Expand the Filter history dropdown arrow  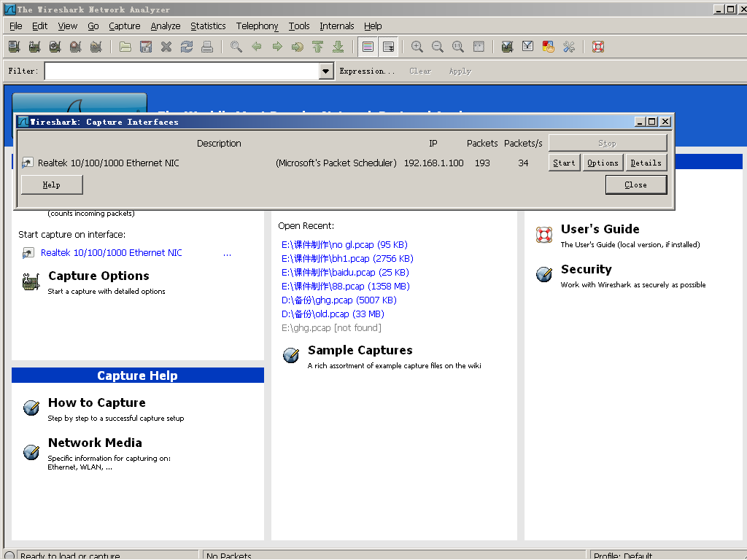(x=326, y=71)
